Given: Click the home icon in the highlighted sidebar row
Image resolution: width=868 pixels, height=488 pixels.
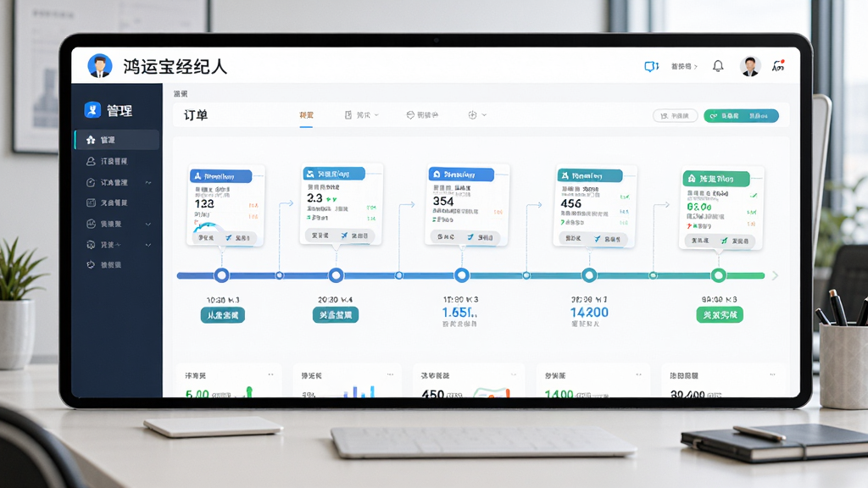Looking at the screenshot, I should coord(91,140).
